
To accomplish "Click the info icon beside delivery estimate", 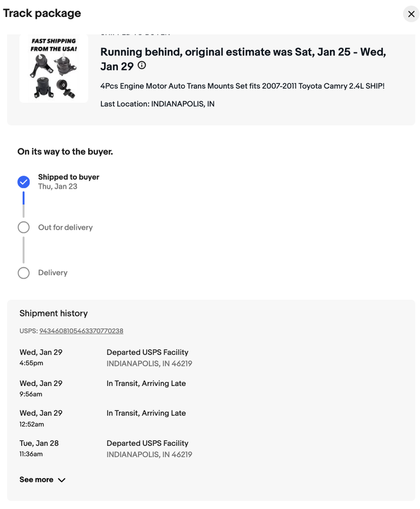I will pos(142,66).
